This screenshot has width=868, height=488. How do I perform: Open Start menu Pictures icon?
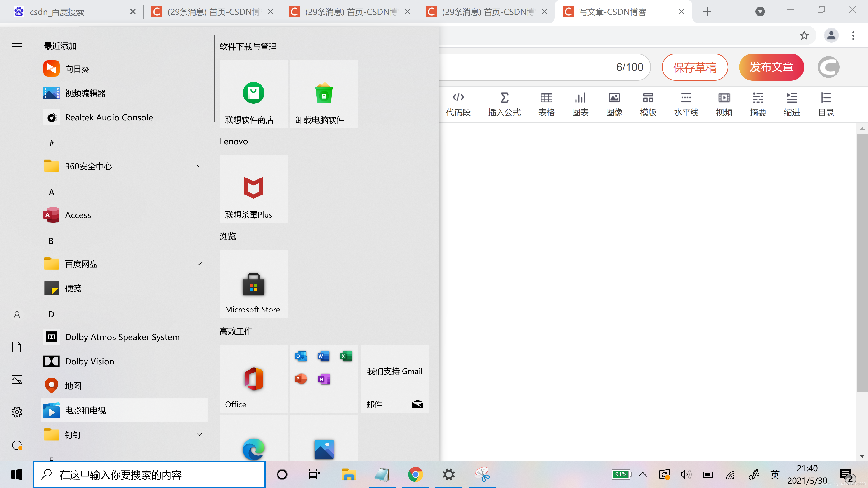tap(17, 380)
